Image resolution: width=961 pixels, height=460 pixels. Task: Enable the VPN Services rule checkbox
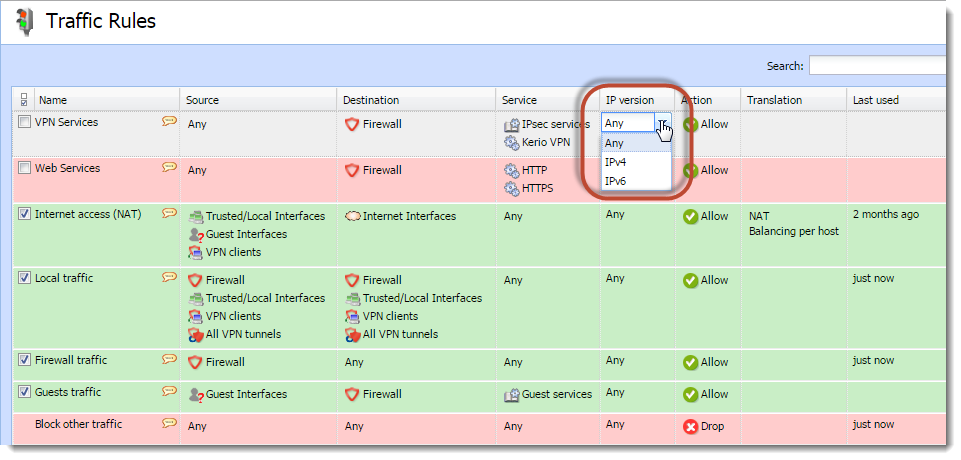24,122
